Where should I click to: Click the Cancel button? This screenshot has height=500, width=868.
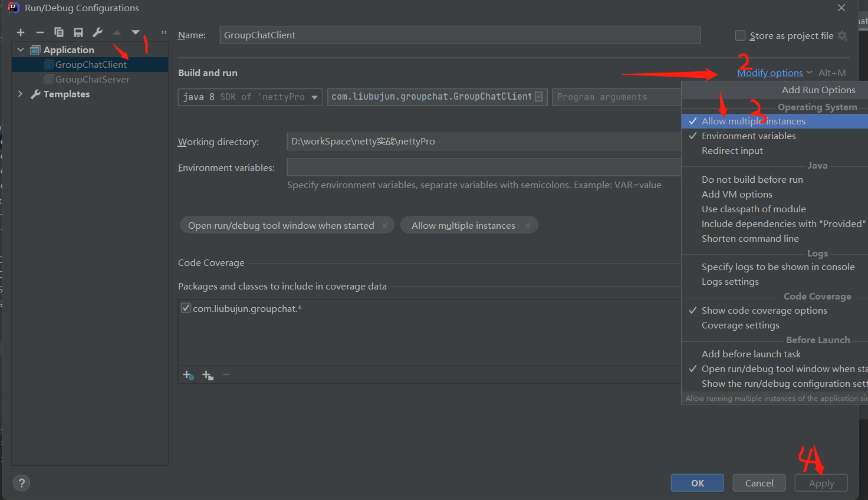pos(759,483)
